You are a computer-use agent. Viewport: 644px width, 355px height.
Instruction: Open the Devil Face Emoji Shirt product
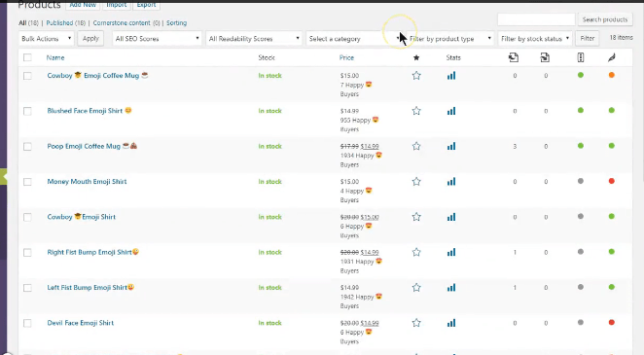[x=81, y=323]
